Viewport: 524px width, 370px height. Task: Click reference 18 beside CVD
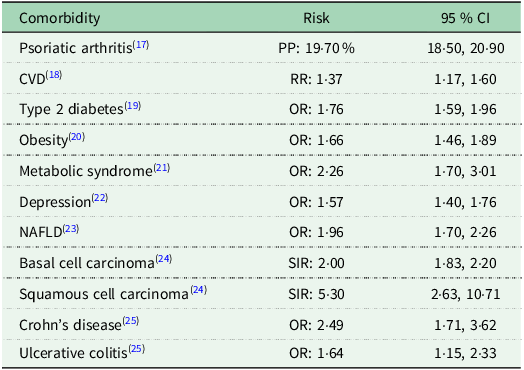[x=54, y=75]
